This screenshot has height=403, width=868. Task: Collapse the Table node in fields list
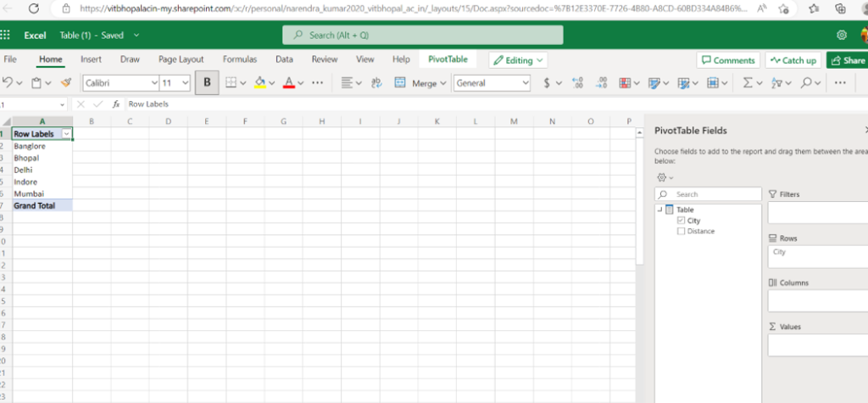(659, 210)
